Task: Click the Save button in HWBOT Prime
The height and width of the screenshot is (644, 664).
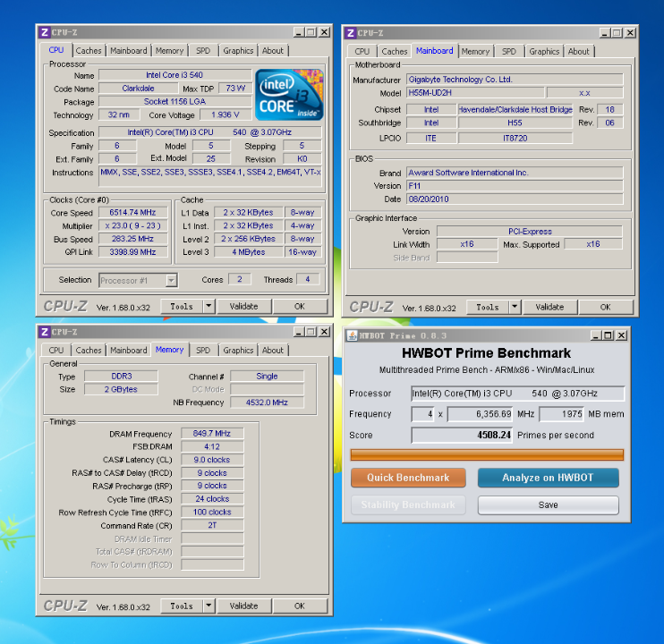Action: click(x=548, y=504)
